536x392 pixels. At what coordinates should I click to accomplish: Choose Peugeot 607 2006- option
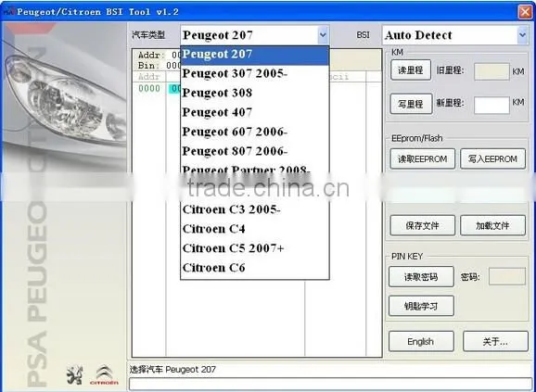coord(255,133)
